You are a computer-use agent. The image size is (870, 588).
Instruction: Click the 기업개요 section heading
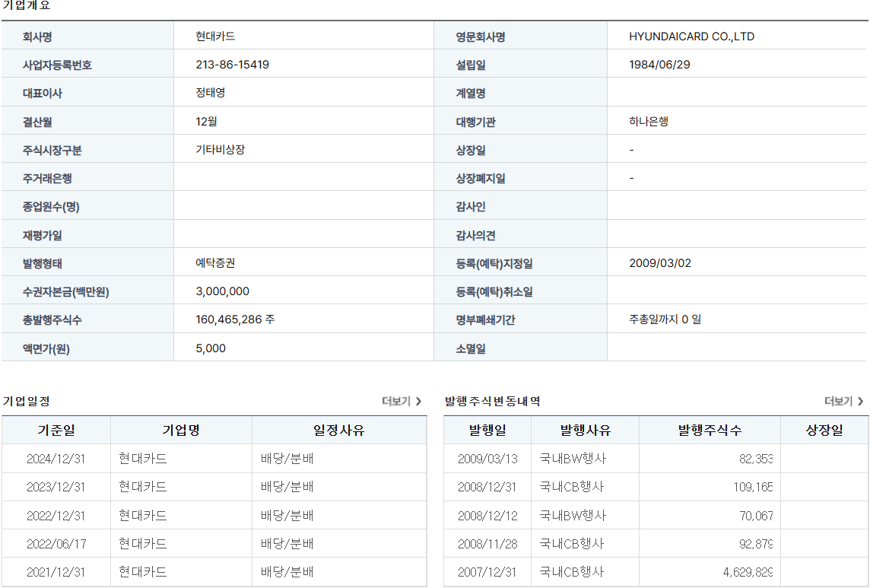(26, 5)
